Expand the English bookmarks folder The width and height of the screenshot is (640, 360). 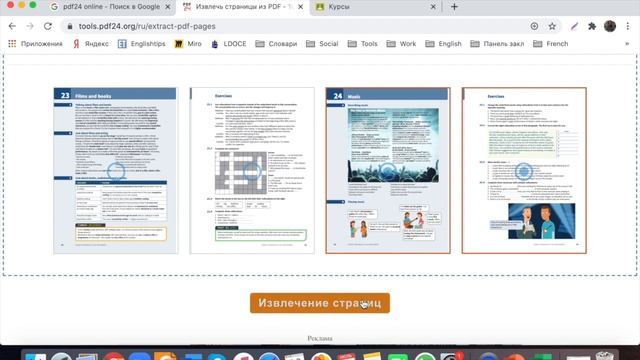coord(444,44)
